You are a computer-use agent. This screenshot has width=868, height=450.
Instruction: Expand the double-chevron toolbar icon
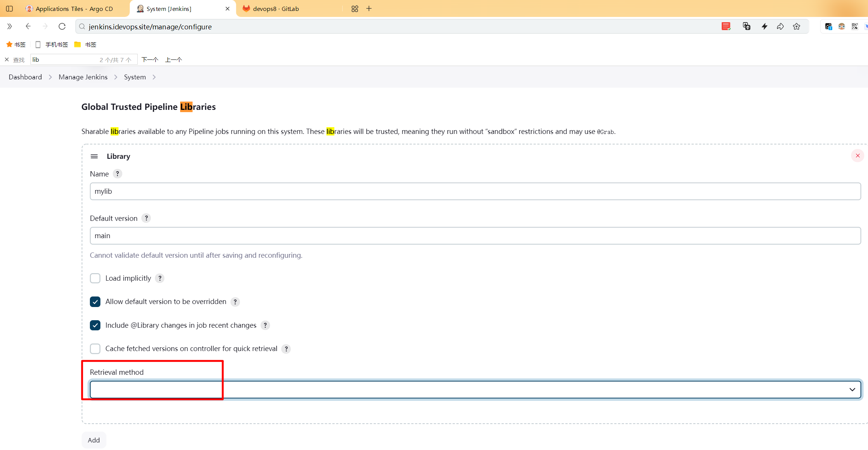point(10,26)
